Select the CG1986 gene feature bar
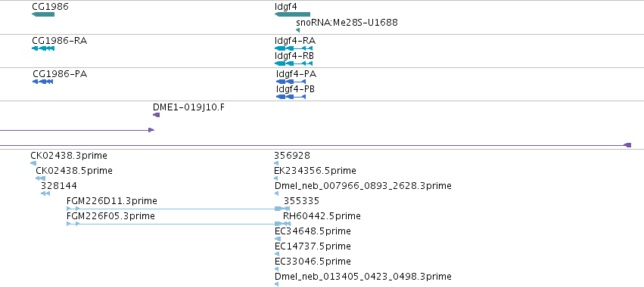Screen dimensions: 644x288 click(x=43, y=14)
